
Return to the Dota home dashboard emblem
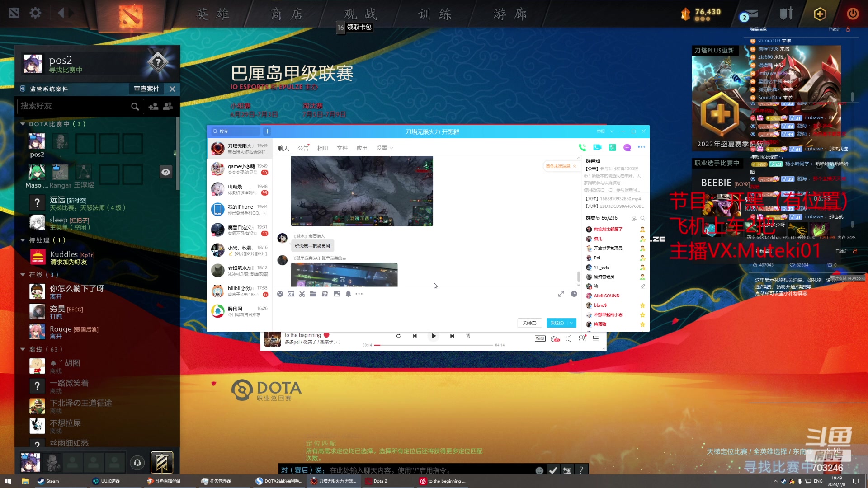[x=131, y=16]
